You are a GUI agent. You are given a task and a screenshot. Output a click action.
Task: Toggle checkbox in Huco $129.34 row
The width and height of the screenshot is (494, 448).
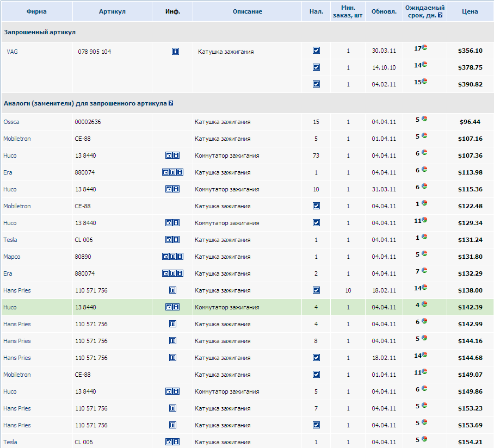(x=316, y=222)
